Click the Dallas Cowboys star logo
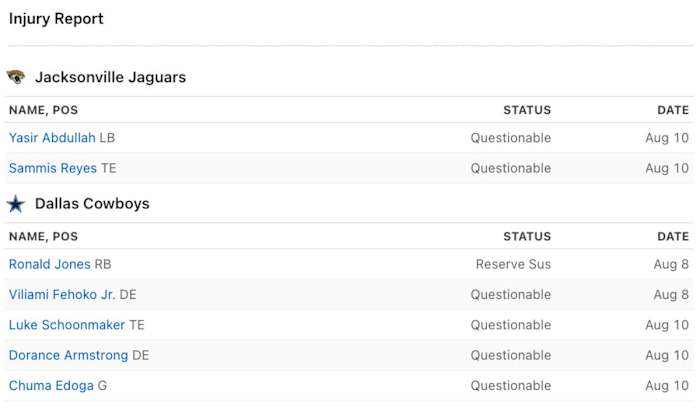700x411 pixels. 16,204
